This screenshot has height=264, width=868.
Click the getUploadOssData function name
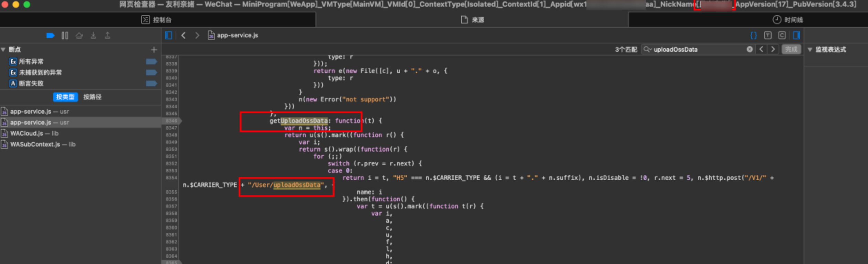click(298, 121)
